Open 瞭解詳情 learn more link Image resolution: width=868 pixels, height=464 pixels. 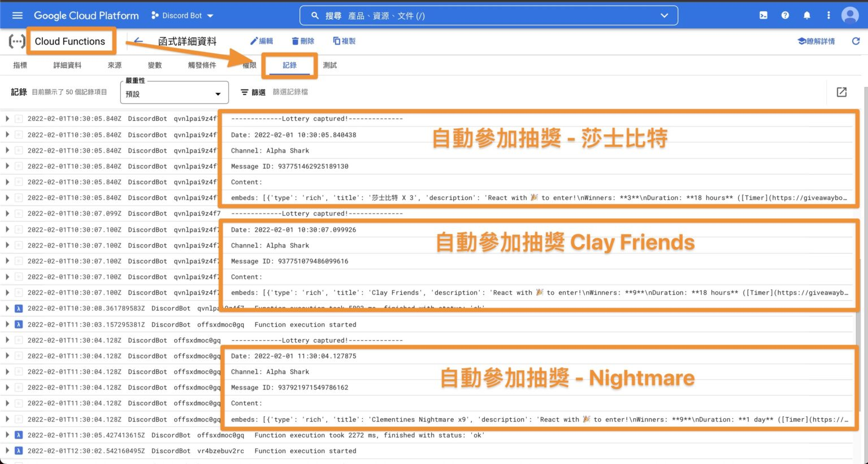tap(816, 41)
